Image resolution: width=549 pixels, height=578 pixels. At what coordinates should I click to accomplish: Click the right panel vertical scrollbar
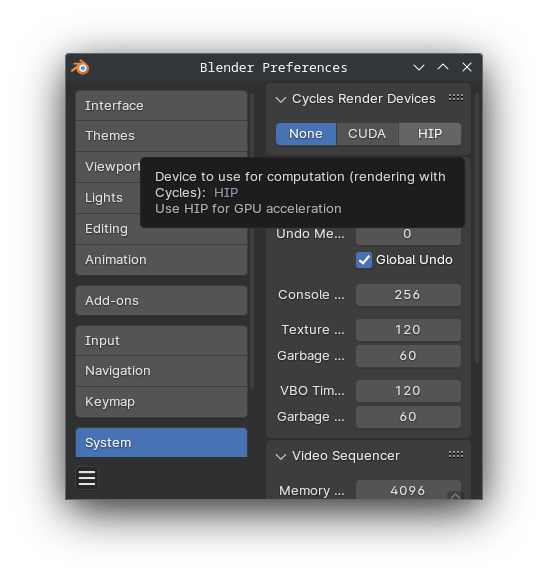pos(477,229)
